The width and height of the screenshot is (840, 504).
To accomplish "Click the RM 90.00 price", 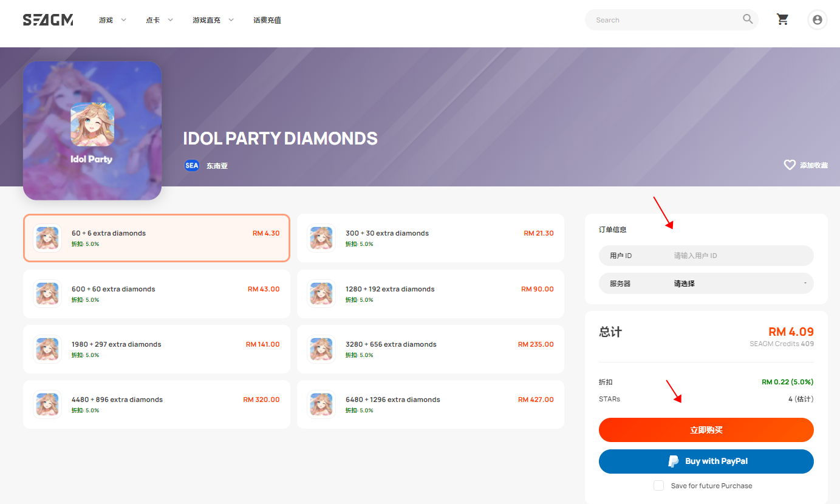I will pos(538,289).
